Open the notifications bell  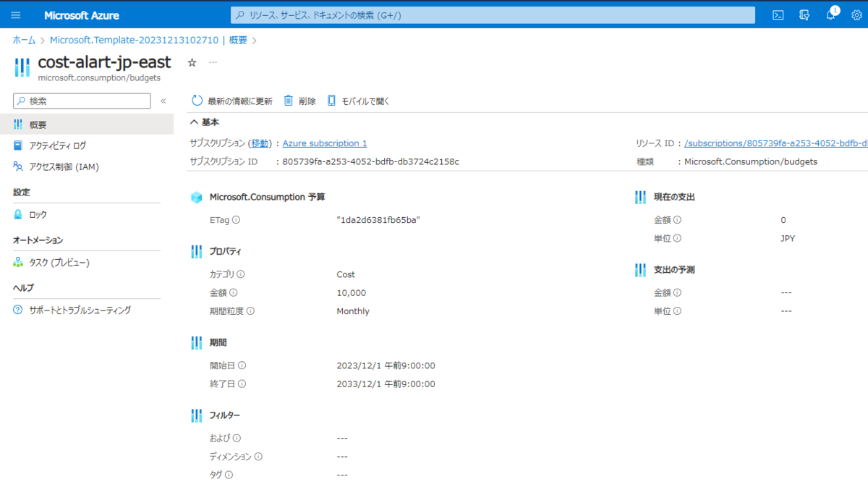[830, 15]
